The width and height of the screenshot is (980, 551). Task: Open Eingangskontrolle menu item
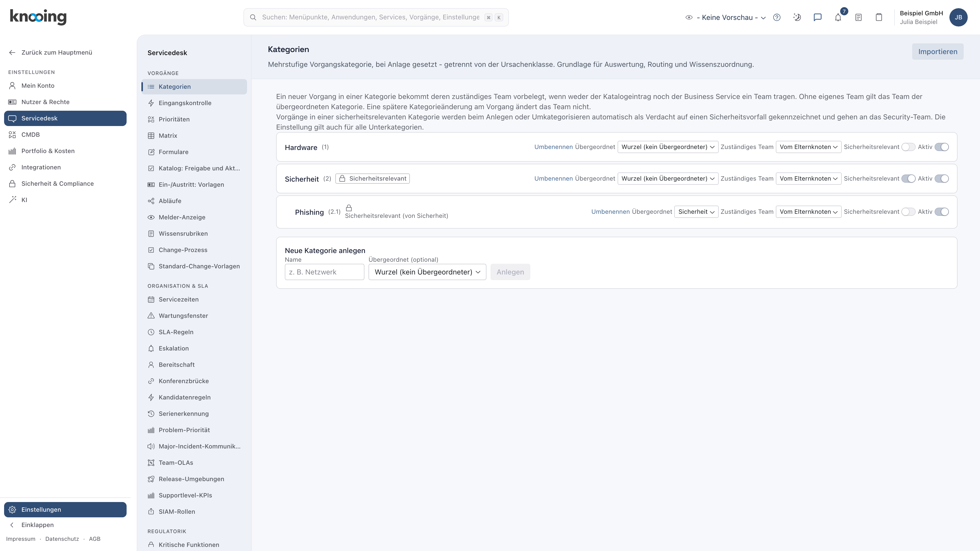(x=194, y=103)
